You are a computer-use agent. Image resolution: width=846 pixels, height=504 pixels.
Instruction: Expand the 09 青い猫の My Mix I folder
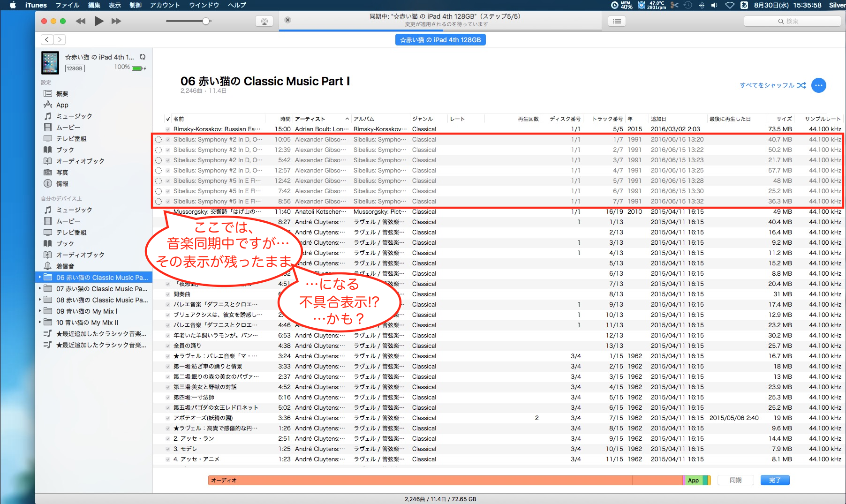[x=40, y=311]
